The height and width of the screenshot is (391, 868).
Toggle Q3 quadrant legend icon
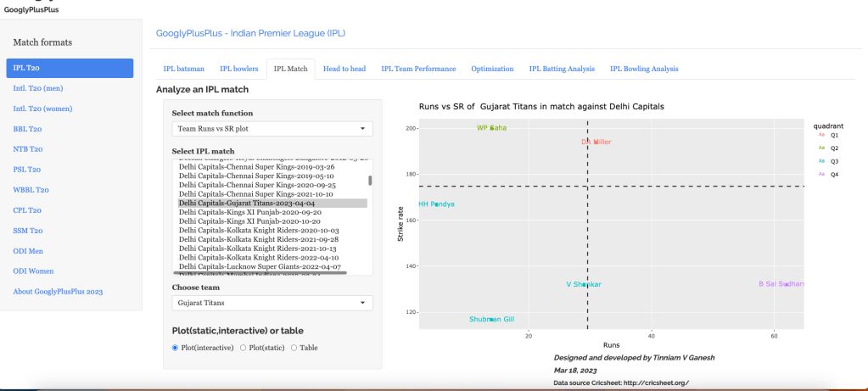click(x=821, y=160)
